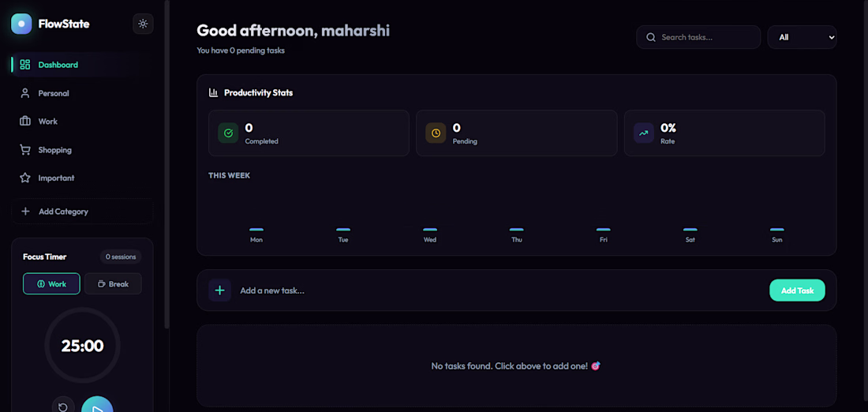Open the All filter dropdown
Viewport: 868px width, 412px height.
tap(802, 37)
